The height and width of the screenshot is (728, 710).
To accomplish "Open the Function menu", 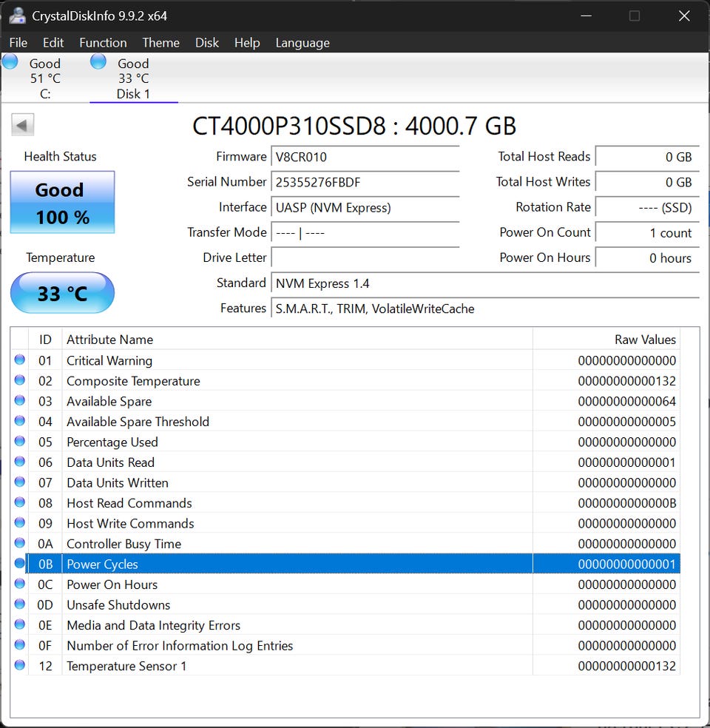I will (x=103, y=43).
